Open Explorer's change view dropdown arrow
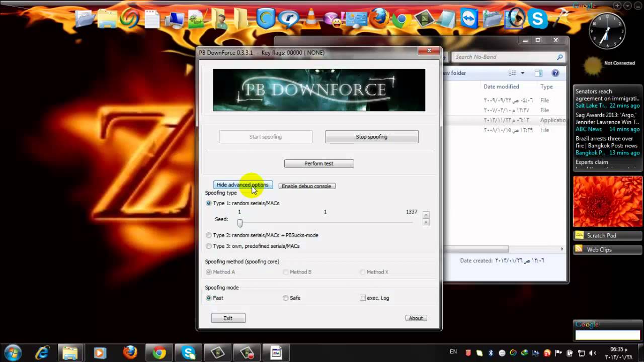 point(523,73)
